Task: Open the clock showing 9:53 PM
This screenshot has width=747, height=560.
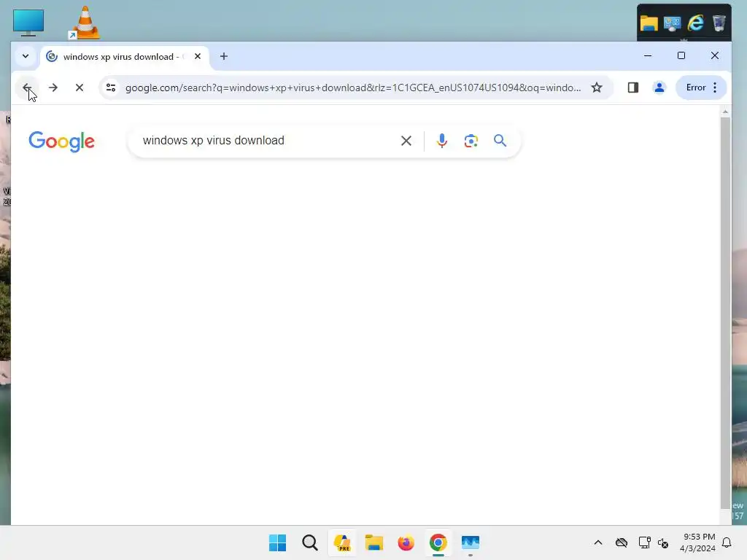Action: coord(697,542)
